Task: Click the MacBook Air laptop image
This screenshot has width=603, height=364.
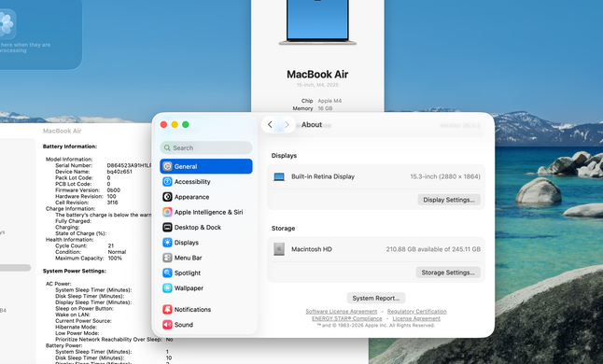Action: tap(317, 22)
